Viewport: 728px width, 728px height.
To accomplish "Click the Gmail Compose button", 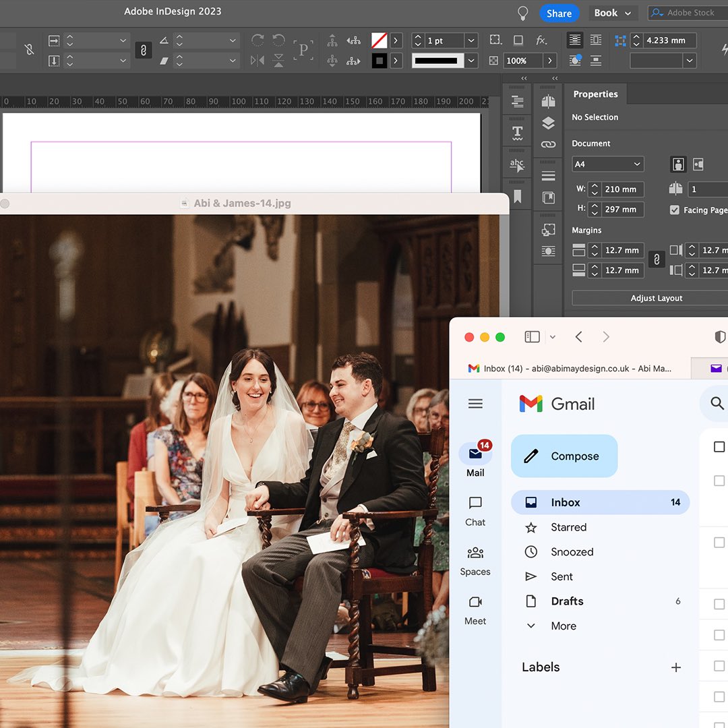I will pyautogui.click(x=564, y=456).
